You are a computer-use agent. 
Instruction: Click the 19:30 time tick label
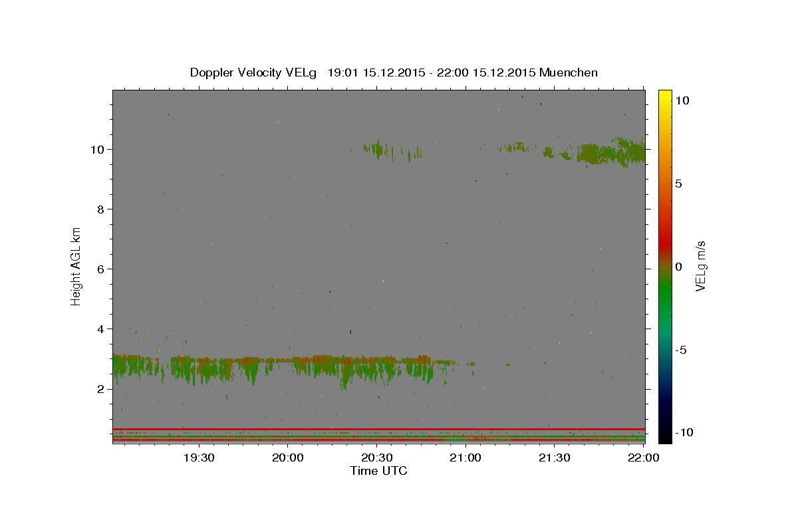pos(199,458)
